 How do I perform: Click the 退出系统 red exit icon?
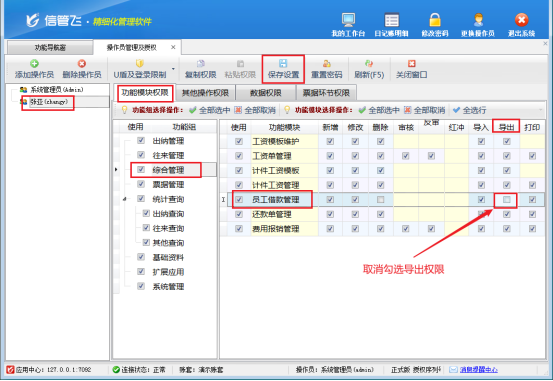click(x=521, y=20)
